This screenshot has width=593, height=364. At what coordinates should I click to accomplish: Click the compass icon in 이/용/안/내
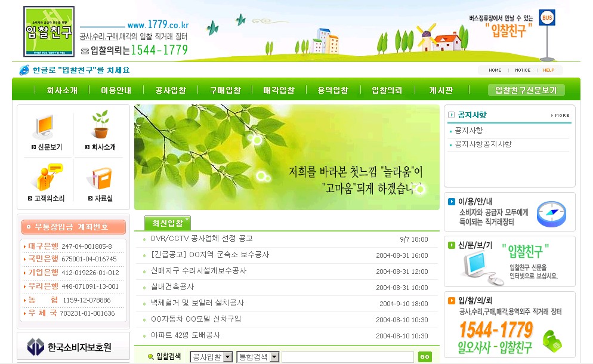point(551,214)
